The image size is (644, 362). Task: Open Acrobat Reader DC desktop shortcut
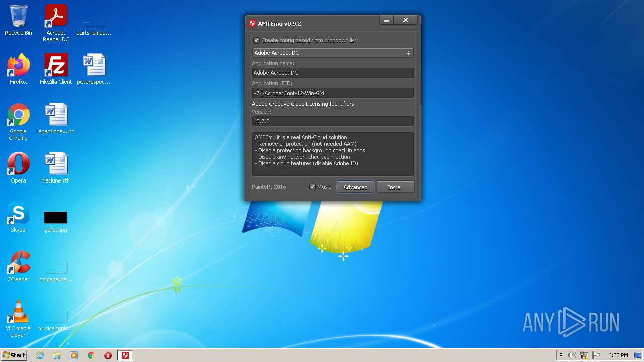(x=56, y=23)
